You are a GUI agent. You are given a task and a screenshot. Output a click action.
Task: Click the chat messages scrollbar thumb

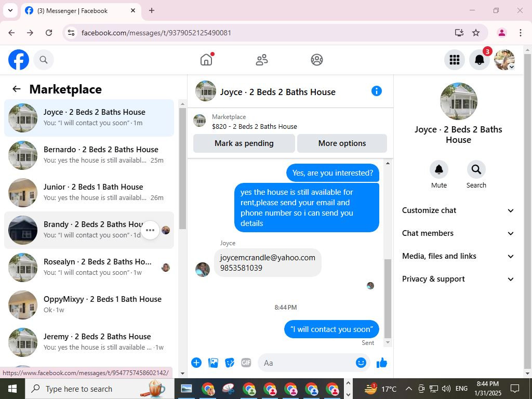[x=388, y=299]
